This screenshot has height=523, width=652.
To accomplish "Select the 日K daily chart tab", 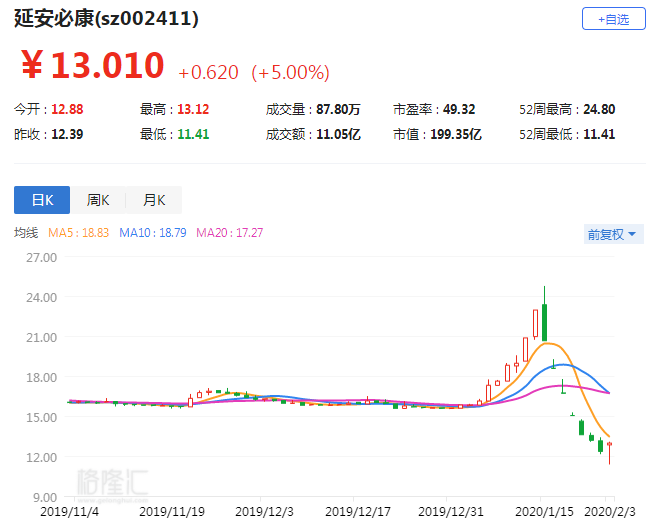I will [x=42, y=200].
